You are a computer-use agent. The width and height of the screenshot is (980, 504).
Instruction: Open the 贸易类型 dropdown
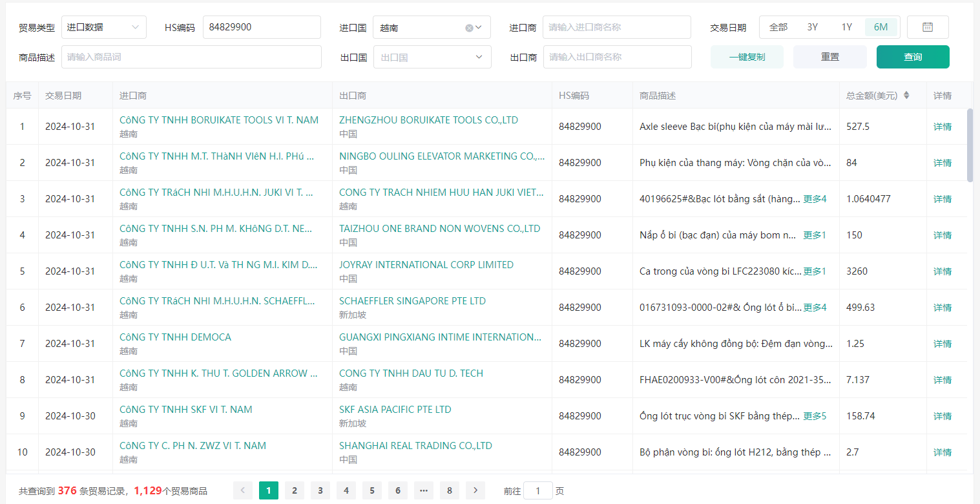104,27
